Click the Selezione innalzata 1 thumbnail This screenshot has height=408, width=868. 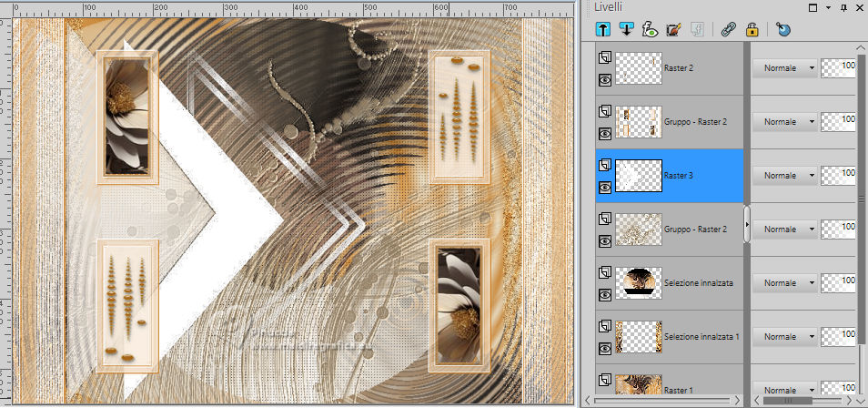tap(639, 337)
